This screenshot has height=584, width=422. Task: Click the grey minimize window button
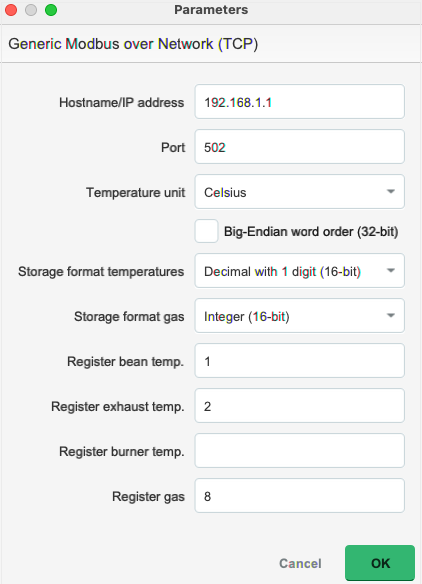coord(31,10)
